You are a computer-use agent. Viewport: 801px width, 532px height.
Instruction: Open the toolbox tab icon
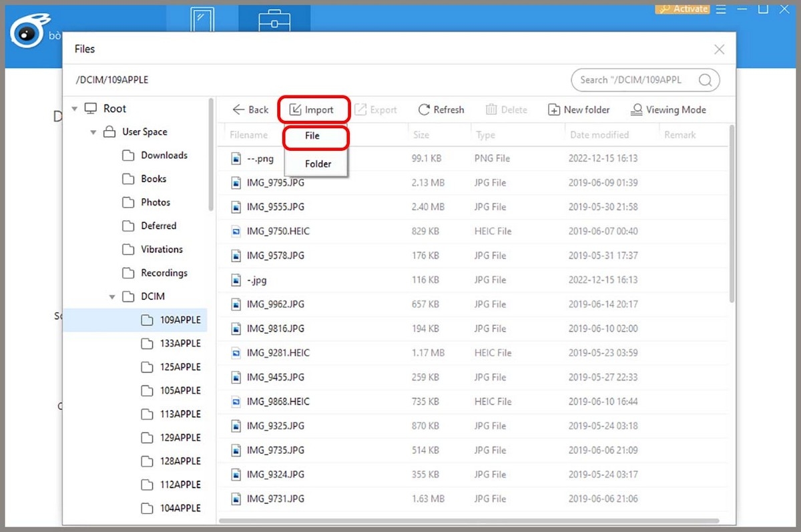click(274, 20)
